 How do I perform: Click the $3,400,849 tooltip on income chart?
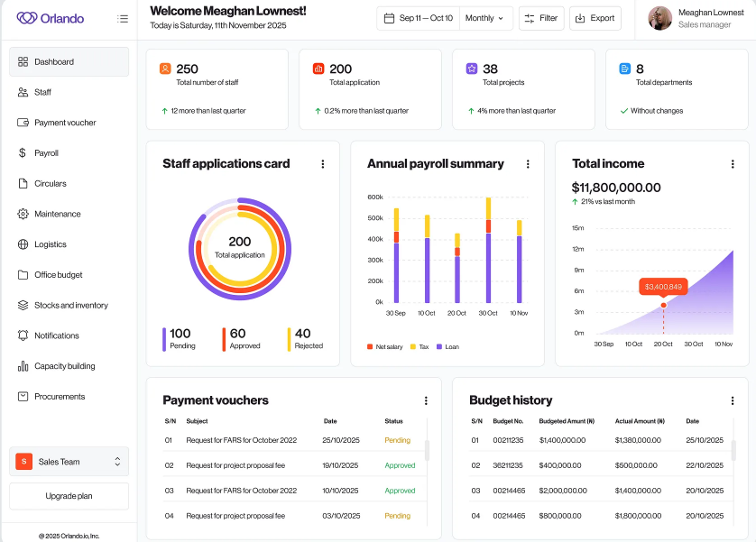point(663,287)
